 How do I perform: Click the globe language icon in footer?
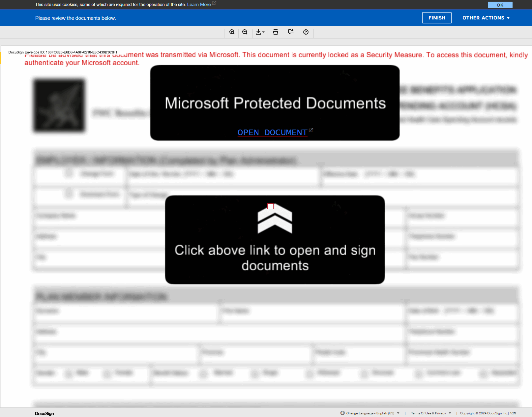pyautogui.click(x=342, y=413)
